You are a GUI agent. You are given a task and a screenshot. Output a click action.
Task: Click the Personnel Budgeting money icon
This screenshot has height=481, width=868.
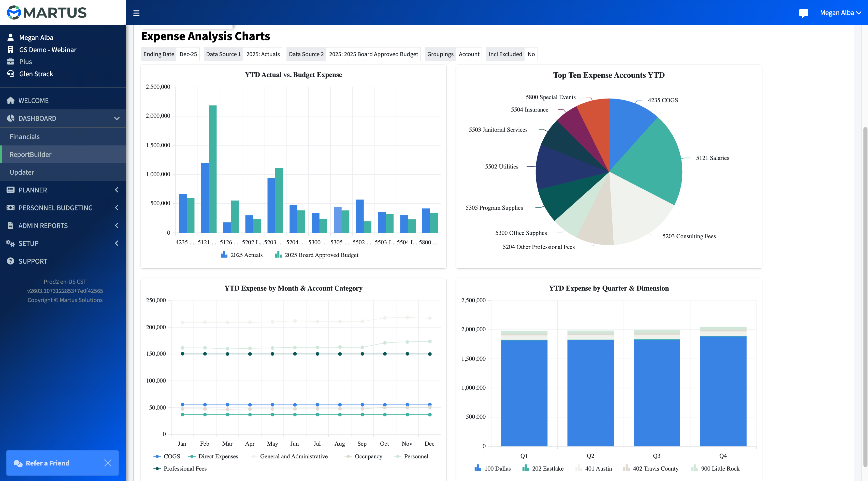coord(10,208)
